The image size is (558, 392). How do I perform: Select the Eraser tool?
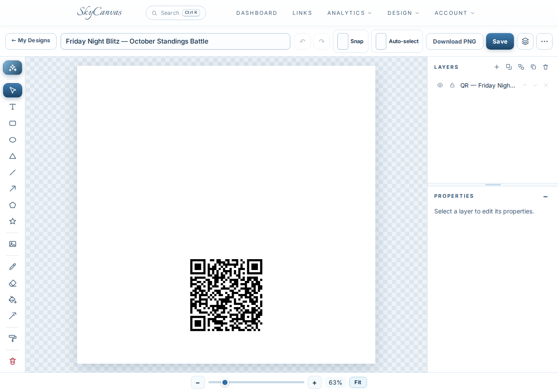[x=13, y=283]
